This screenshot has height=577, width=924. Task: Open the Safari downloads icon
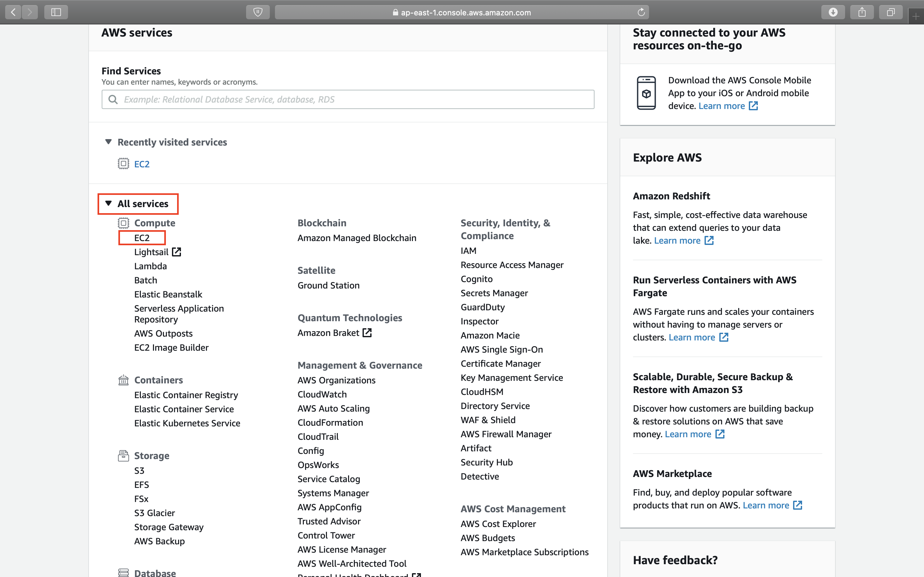833,12
